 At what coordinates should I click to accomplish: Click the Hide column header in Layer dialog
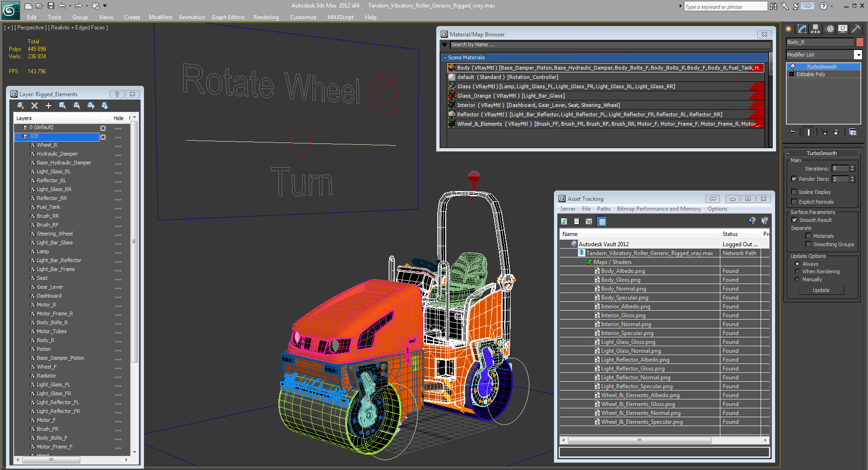point(119,118)
